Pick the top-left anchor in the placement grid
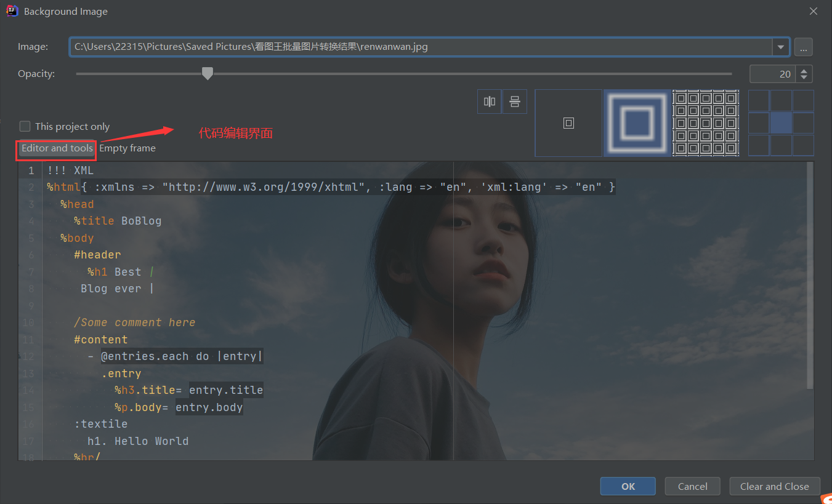 click(759, 100)
